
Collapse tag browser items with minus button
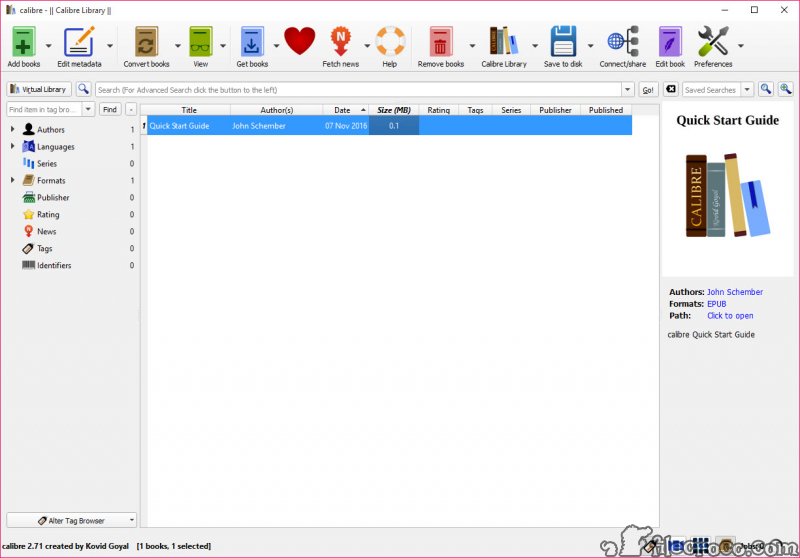tap(131, 109)
